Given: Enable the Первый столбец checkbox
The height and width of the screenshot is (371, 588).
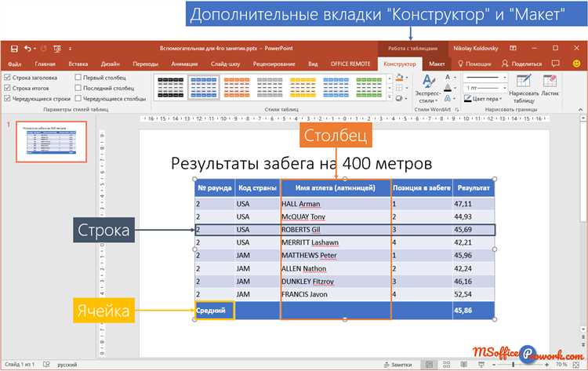Looking at the screenshot, I should point(78,78).
